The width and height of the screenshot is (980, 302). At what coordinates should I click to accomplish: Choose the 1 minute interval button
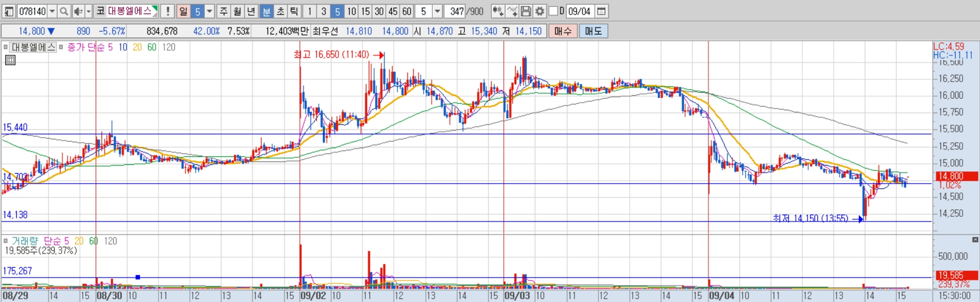coord(310,11)
